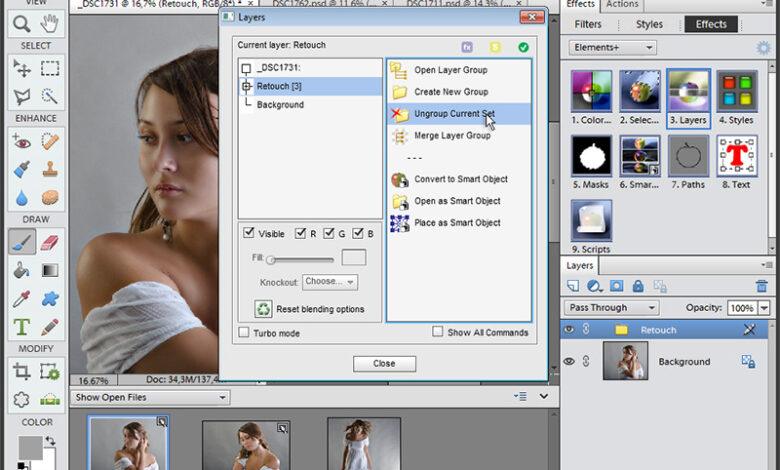Choose Ungroup Current Set command

click(x=453, y=114)
